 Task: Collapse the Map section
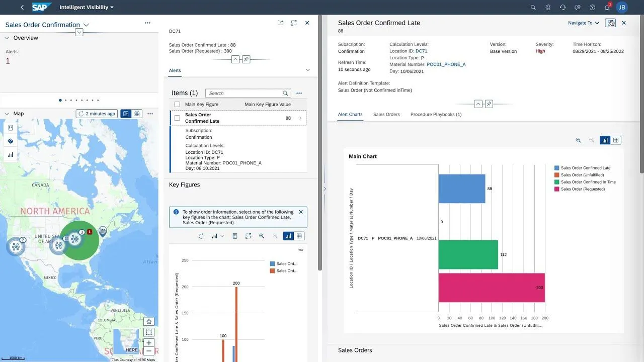point(7,114)
